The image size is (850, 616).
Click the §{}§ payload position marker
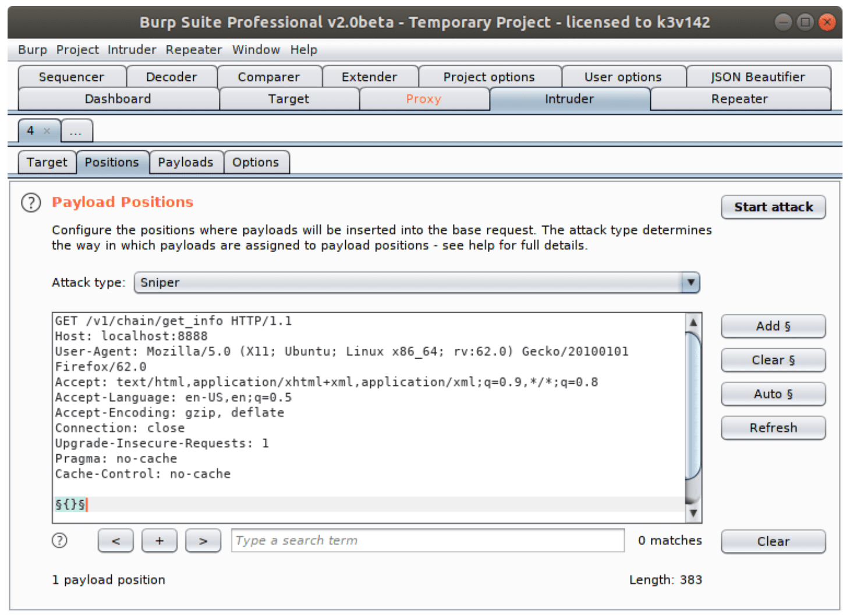pyautogui.click(x=70, y=504)
